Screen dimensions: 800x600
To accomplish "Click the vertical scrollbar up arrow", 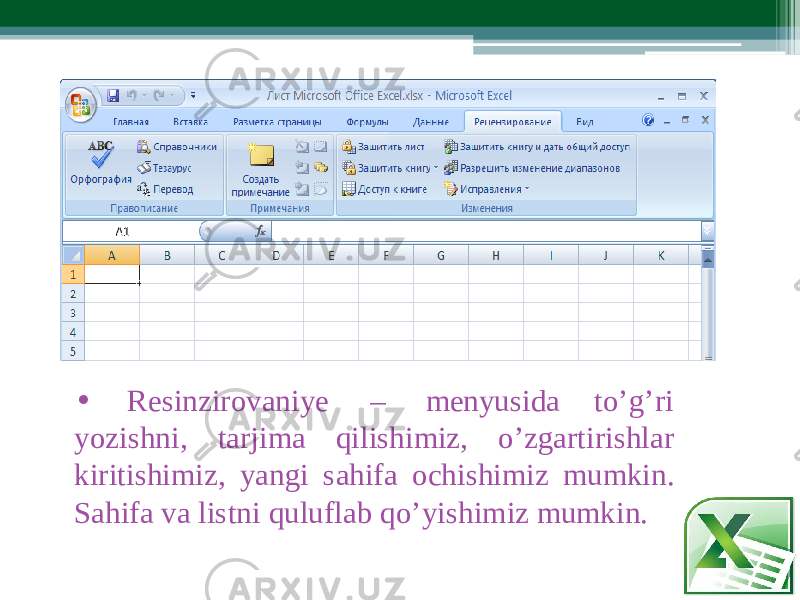I will pos(708,261).
